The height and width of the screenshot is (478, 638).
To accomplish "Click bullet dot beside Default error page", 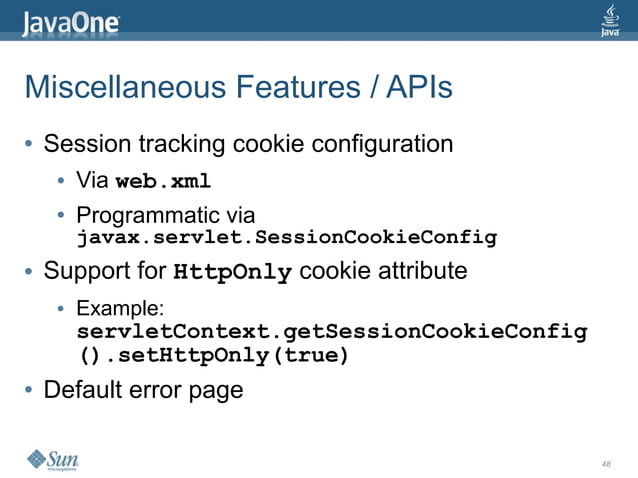I will 28,389.
